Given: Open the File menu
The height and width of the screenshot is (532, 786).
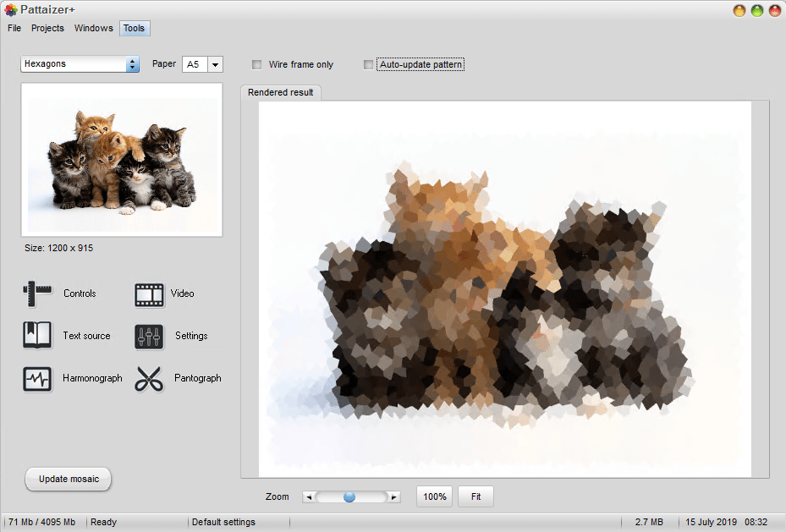Looking at the screenshot, I should coord(14,28).
